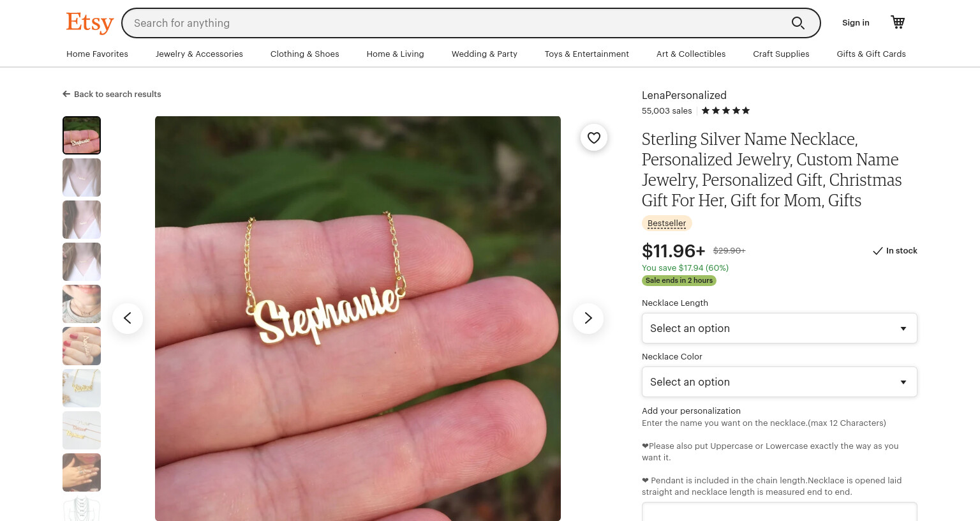Add item to favorites with heart icon
980x521 pixels.
594,137
